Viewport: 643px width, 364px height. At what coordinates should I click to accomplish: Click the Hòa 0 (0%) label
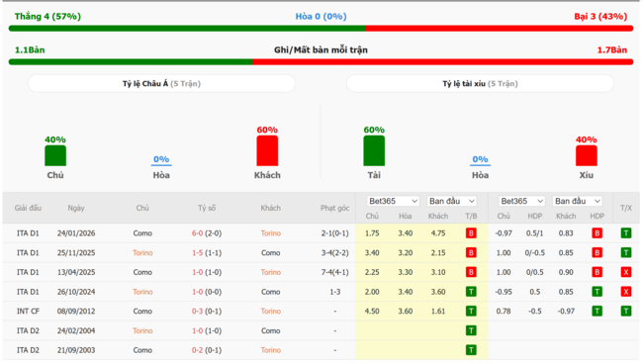pyautogui.click(x=321, y=17)
